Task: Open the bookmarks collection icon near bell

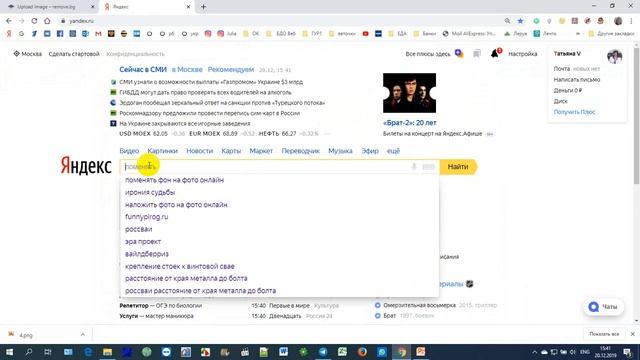Action: click(477, 53)
